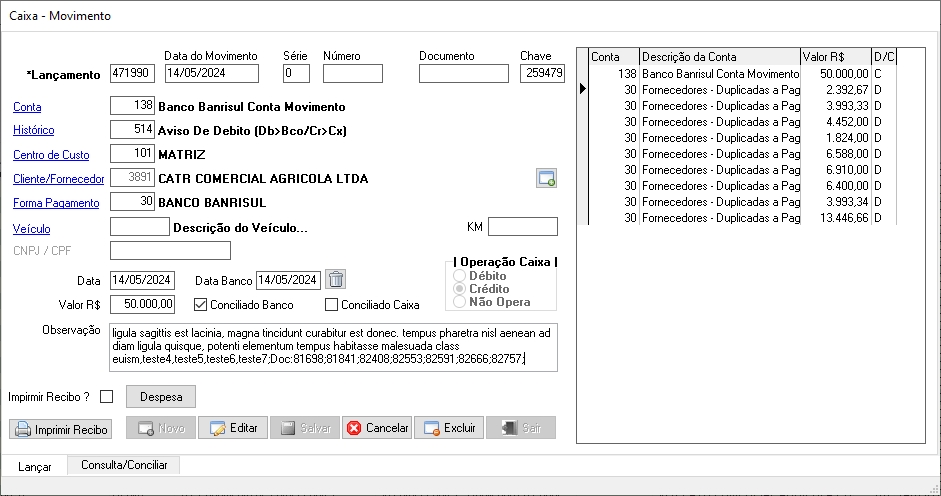This screenshot has width=941, height=496.
Task: Click inside the Observação text area
Action: click(x=334, y=347)
